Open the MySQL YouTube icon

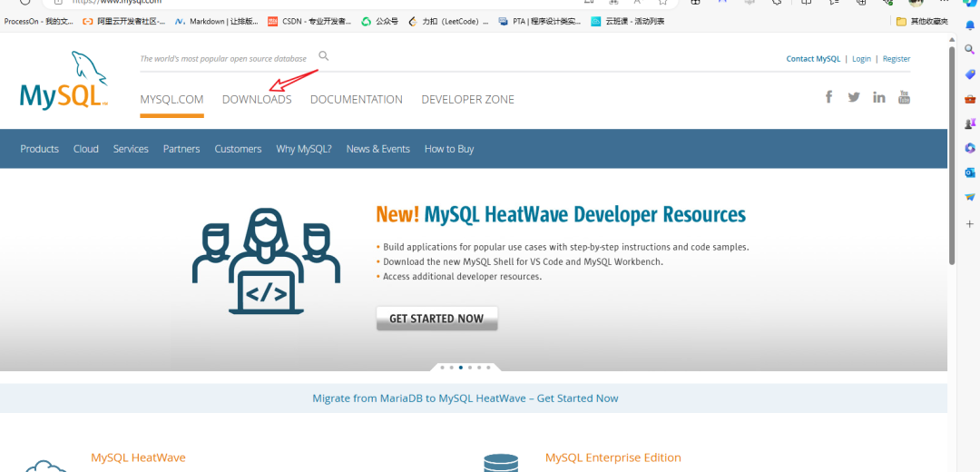[904, 97]
